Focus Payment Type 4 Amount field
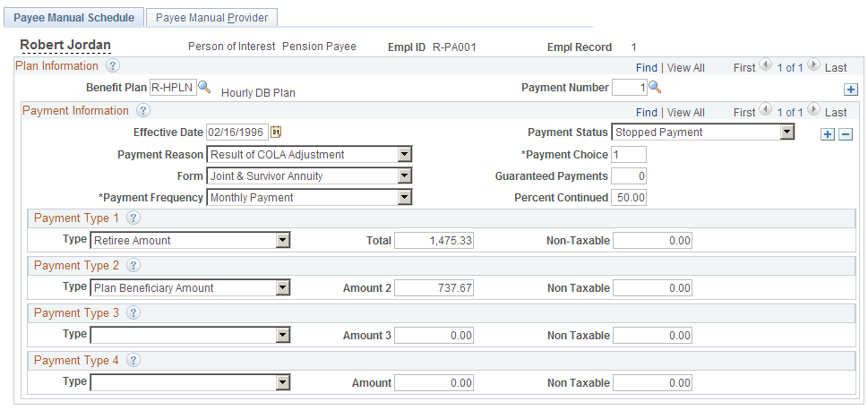This screenshot has width=868, height=410. [434, 383]
